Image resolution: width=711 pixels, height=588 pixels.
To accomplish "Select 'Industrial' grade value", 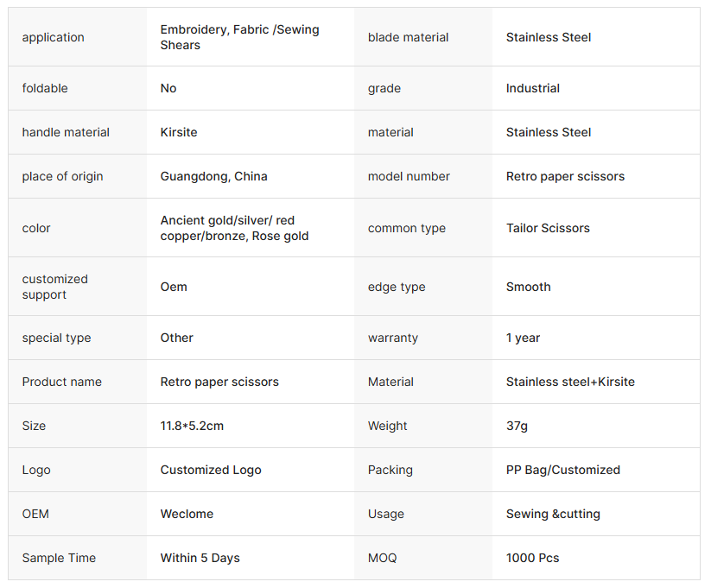I will click(x=533, y=88).
